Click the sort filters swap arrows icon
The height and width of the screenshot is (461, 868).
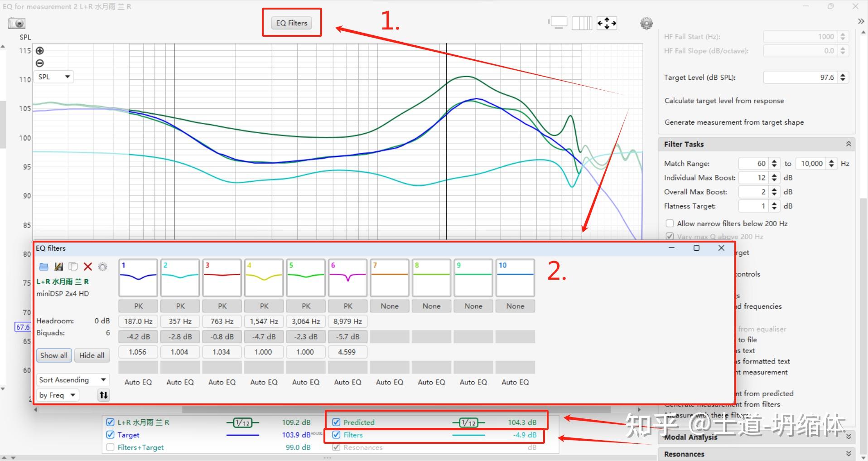pyautogui.click(x=104, y=395)
